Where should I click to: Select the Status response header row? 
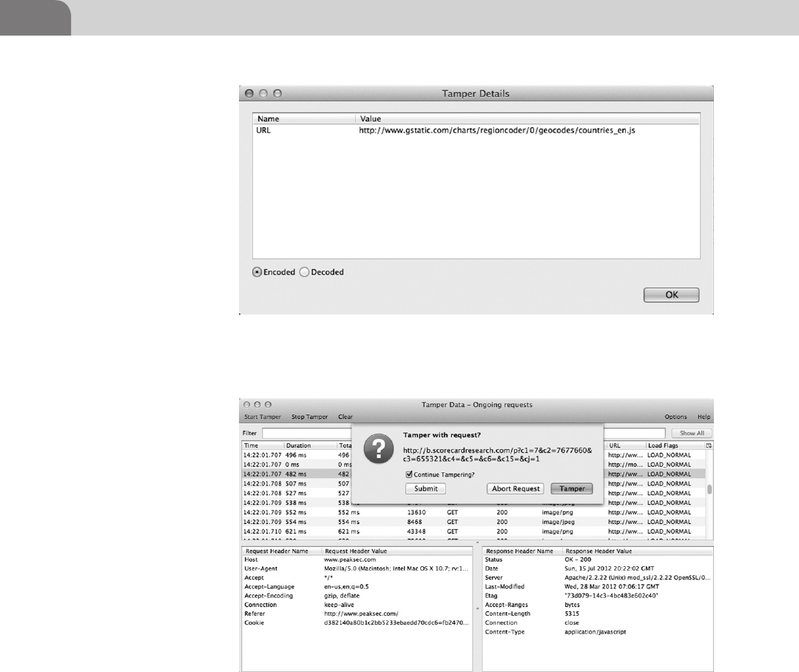(x=597, y=560)
